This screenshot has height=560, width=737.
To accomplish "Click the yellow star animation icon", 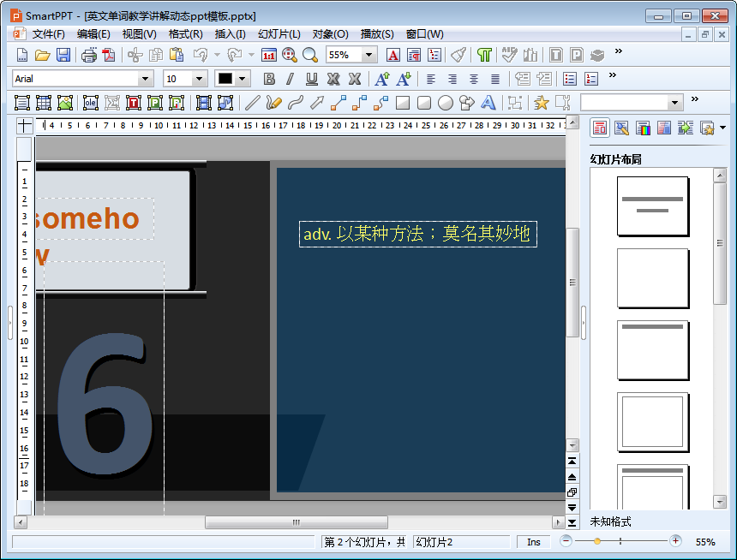I will [541, 103].
